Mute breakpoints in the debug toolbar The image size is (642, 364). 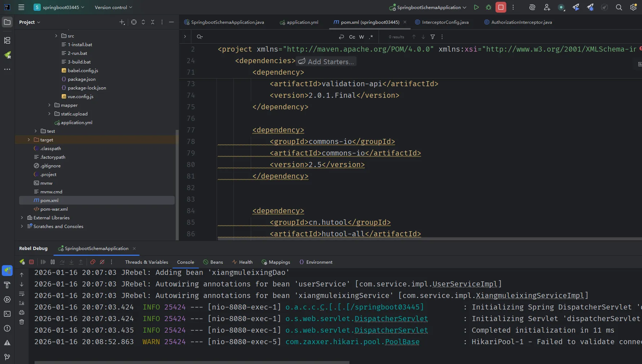tap(102, 262)
